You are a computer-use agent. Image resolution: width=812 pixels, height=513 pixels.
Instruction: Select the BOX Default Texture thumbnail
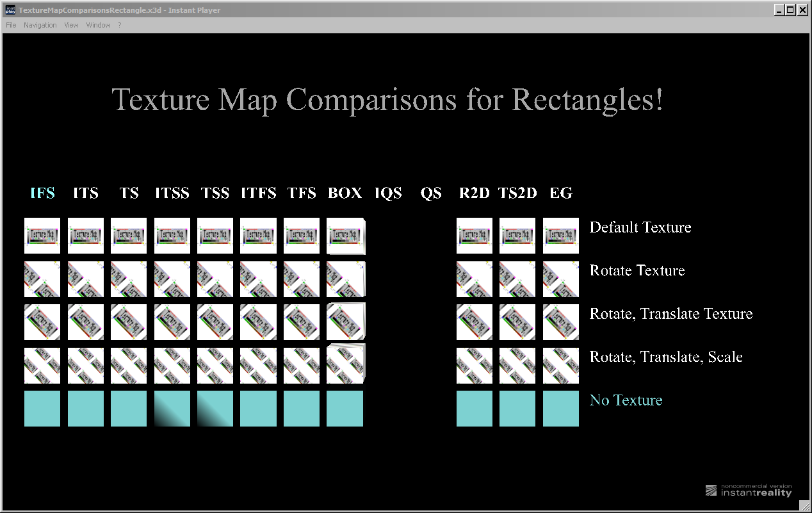pos(345,236)
